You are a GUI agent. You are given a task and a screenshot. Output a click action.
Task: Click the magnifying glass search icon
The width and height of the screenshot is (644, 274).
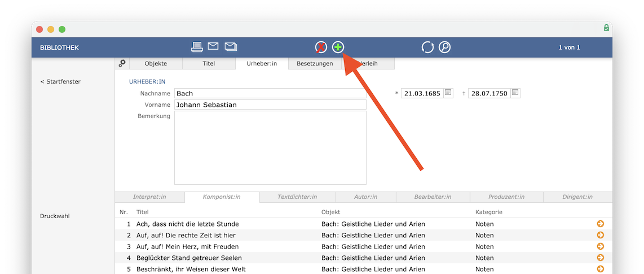click(444, 47)
